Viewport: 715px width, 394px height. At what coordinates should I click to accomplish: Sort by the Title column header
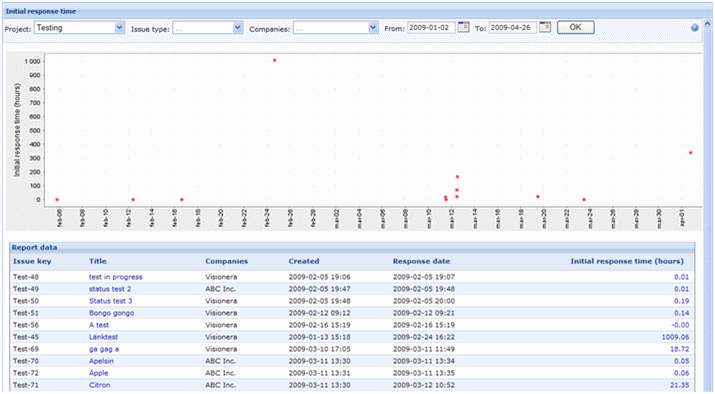pos(98,261)
